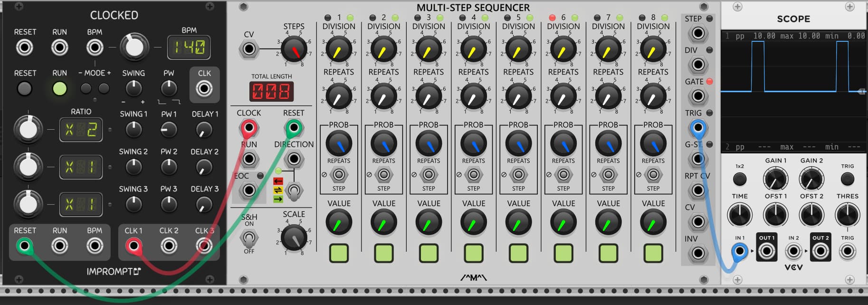Screen dimensions: 868x305
Task: Toggle step 8 green button
Action: pos(653,253)
